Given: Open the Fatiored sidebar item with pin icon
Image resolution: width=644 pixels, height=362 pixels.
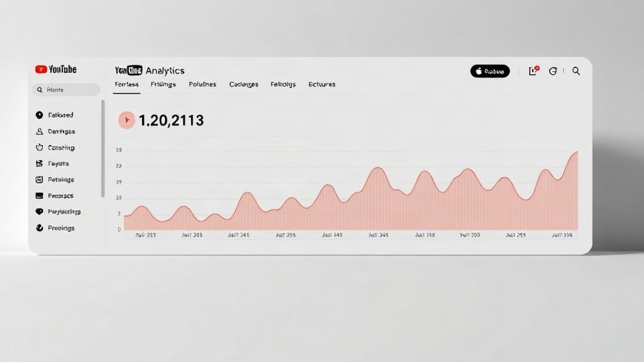Looking at the screenshot, I should click(55, 115).
